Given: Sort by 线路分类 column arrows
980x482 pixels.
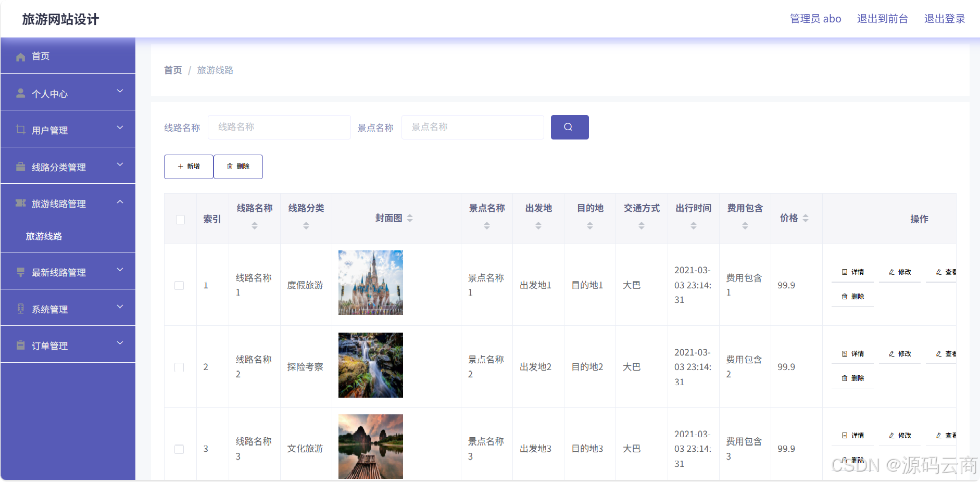Looking at the screenshot, I should 306,225.
